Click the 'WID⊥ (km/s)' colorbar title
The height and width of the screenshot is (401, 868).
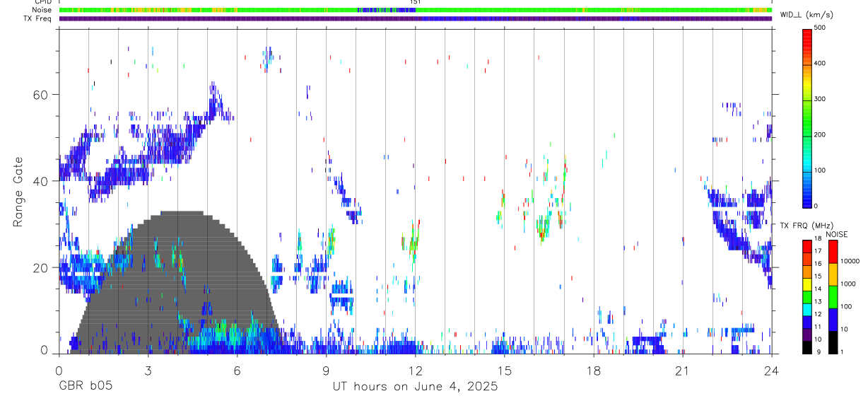point(806,13)
